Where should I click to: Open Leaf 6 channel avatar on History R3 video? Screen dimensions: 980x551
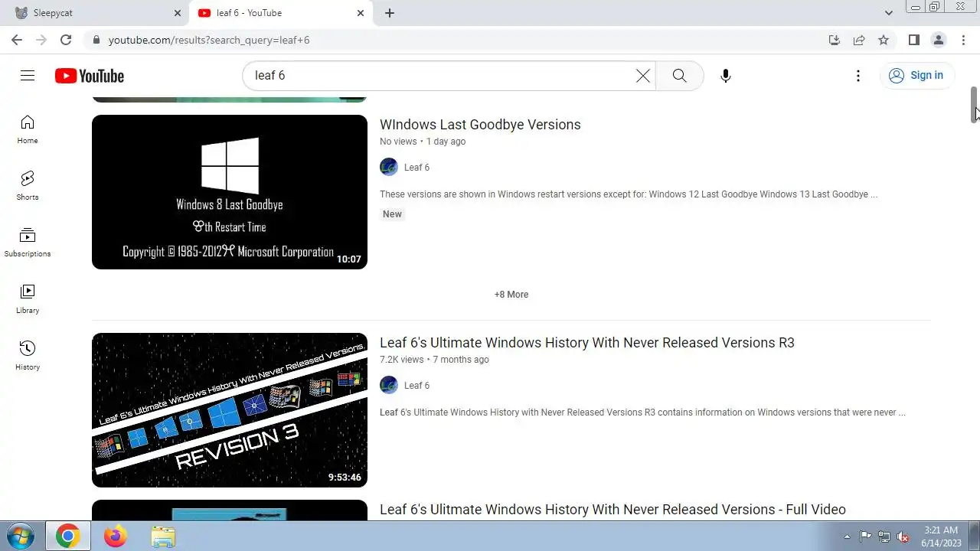coord(389,385)
